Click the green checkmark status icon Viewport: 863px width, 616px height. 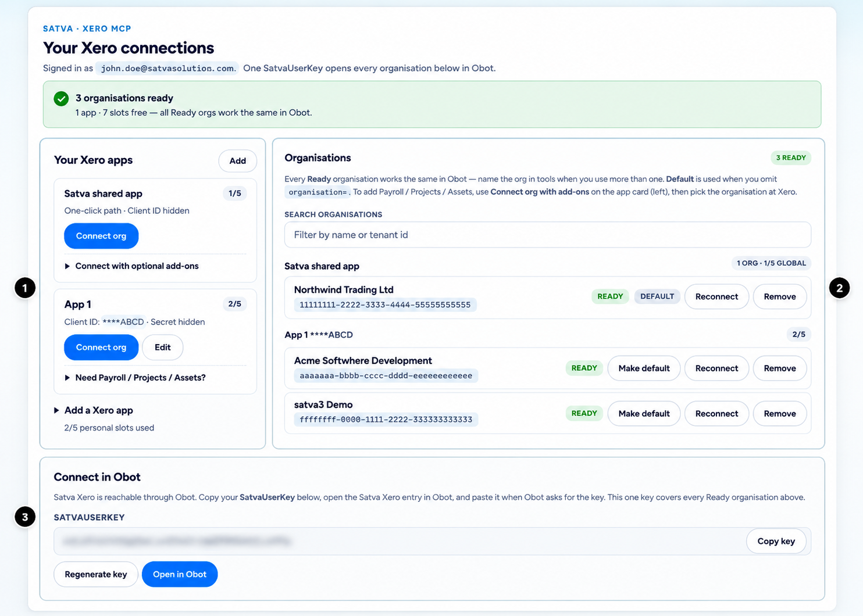click(x=61, y=99)
